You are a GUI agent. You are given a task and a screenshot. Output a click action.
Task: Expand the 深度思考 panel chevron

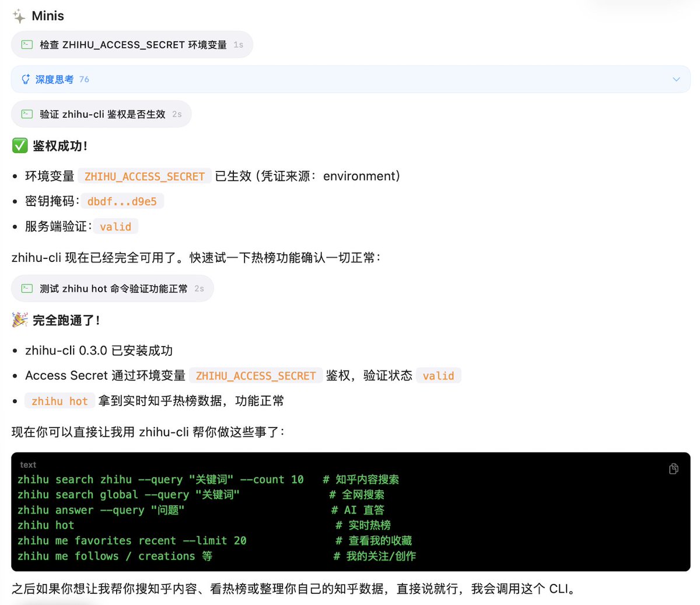(676, 79)
